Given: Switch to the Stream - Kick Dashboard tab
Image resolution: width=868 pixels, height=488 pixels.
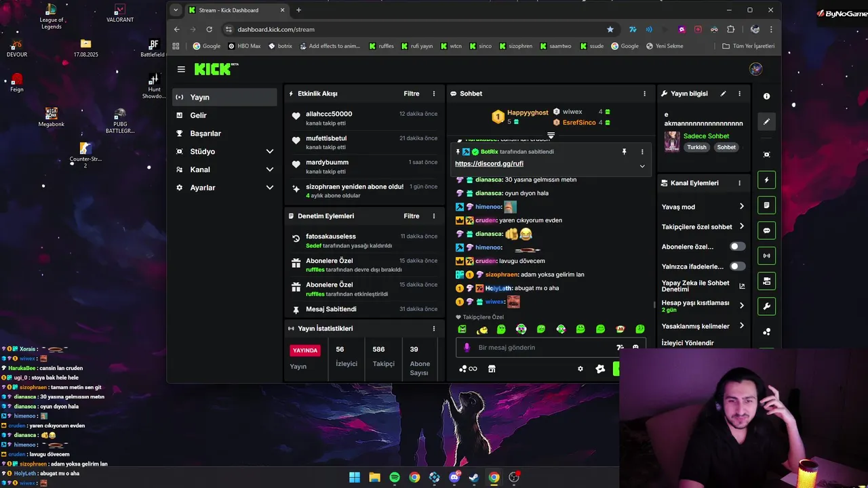Looking at the screenshot, I should pos(237,10).
